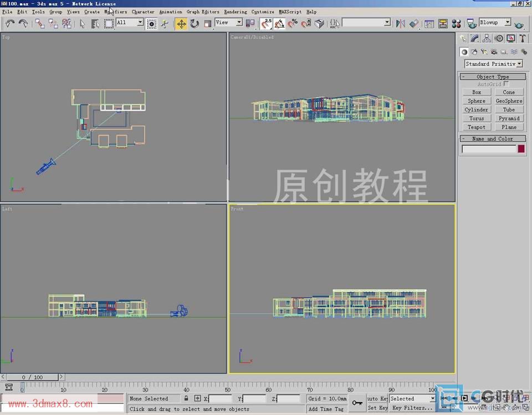Switch to the Modify command panel tab
The image size is (532, 415).
(x=474, y=38)
